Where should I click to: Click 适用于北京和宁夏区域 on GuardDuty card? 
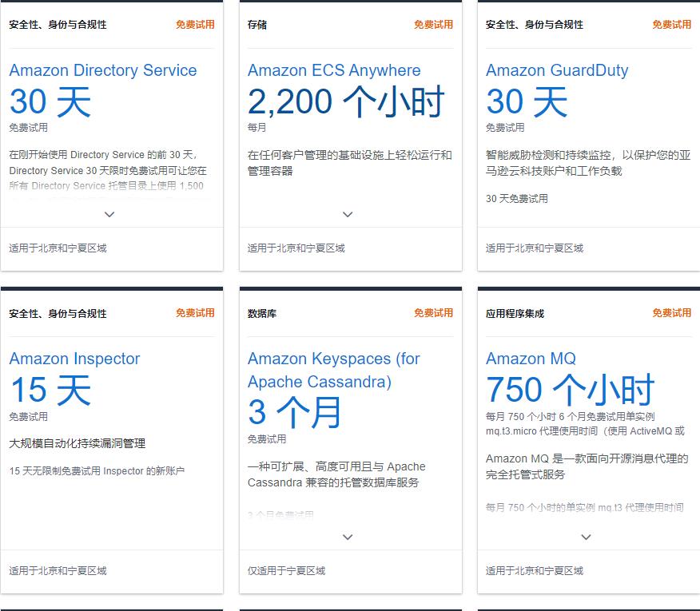(535, 248)
